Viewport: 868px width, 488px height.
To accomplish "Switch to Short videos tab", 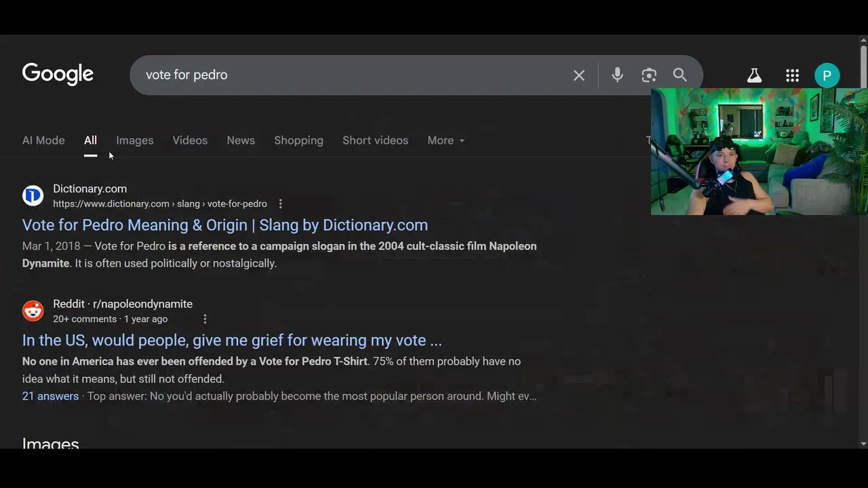I will [x=375, y=140].
